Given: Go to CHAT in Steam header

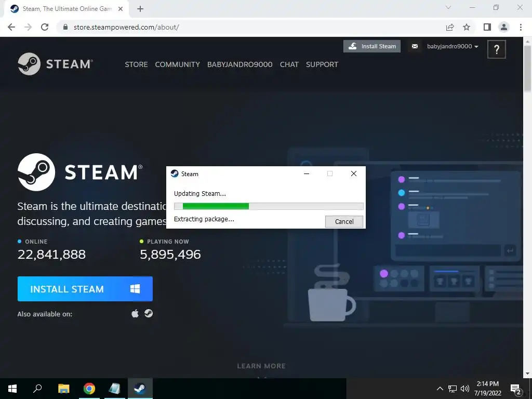Looking at the screenshot, I should (289, 64).
